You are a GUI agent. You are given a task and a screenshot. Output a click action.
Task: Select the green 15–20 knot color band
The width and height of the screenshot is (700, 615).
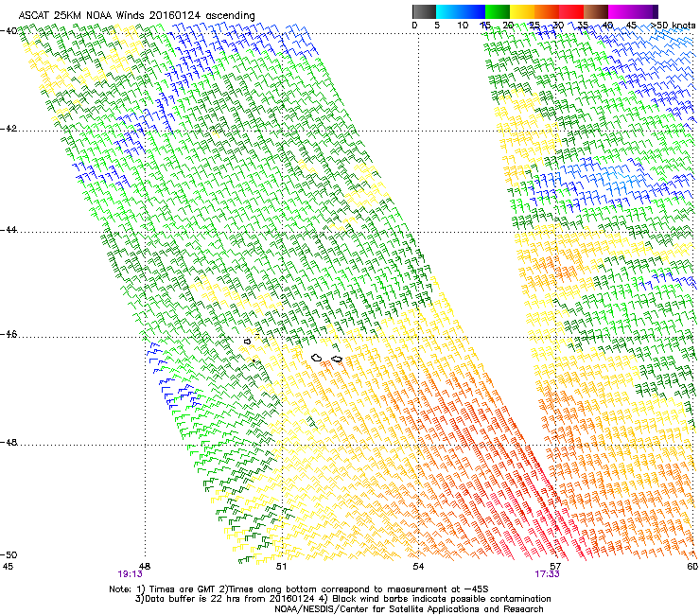point(498,11)
